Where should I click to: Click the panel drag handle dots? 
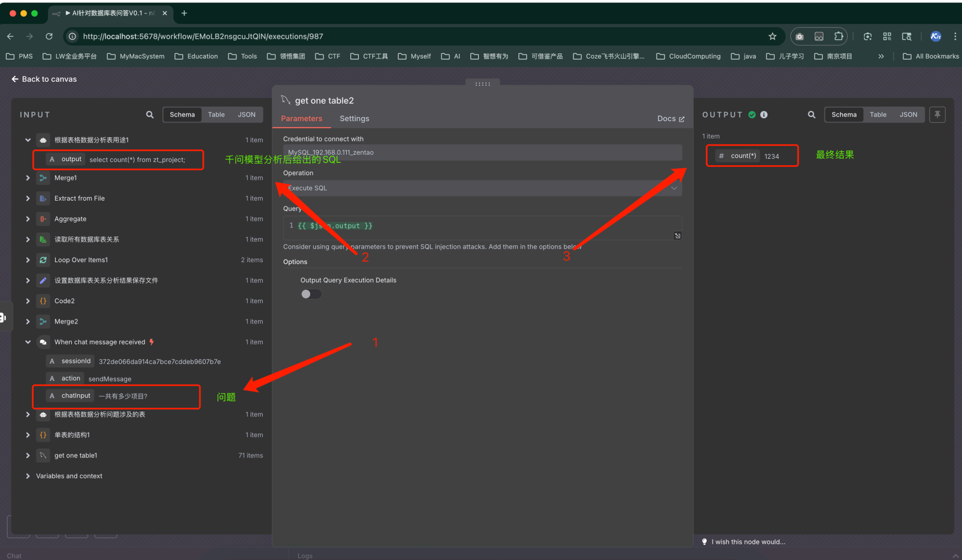point(482,84)
